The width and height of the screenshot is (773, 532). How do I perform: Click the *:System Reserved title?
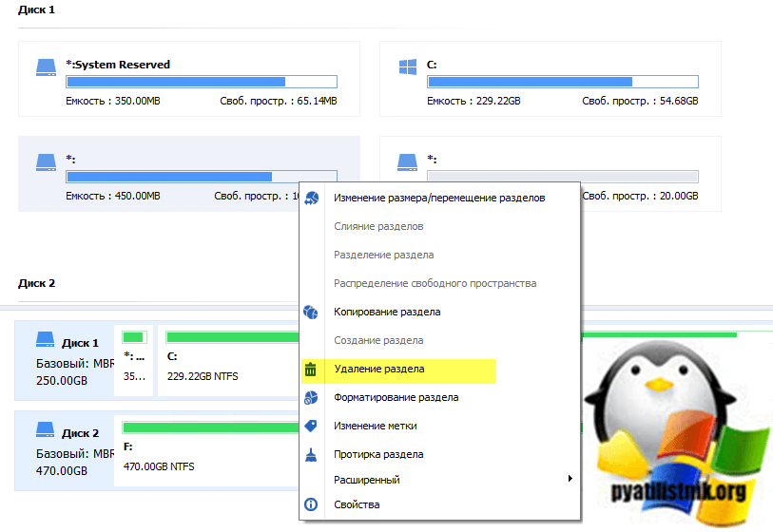[x=118, y=65]
